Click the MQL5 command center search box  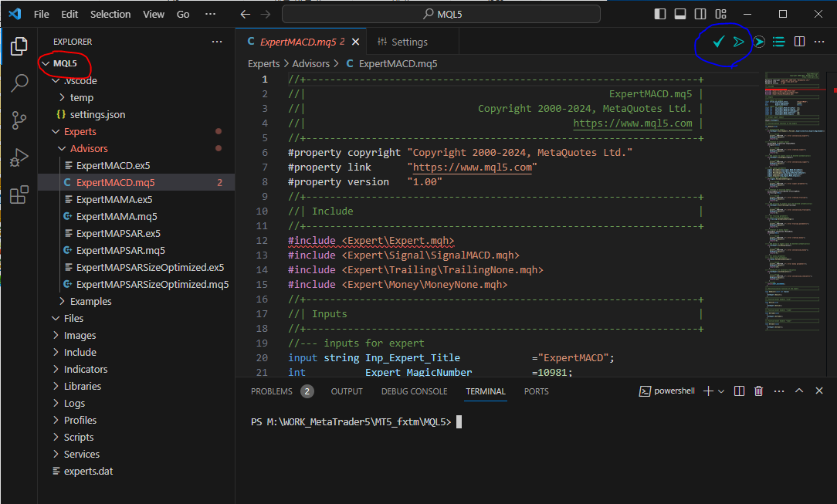click(x=441, y=15)
